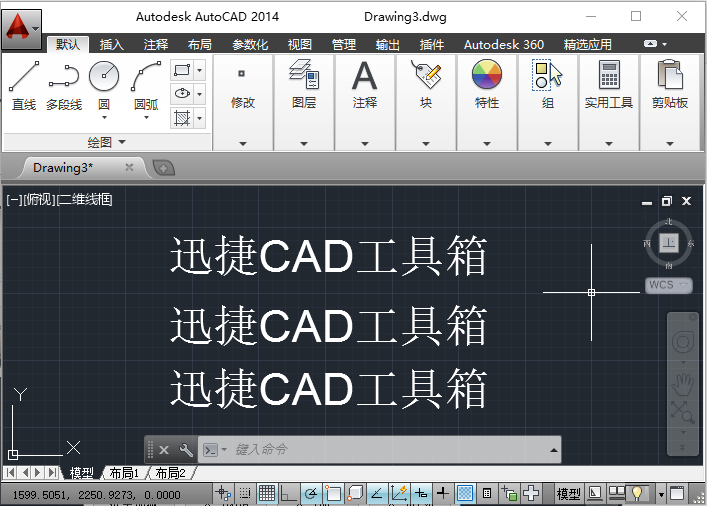This screenshot has height=506, width=707.
Task: Toggle 3D Object Snap in status bar
Action: [x=355, y=493]
